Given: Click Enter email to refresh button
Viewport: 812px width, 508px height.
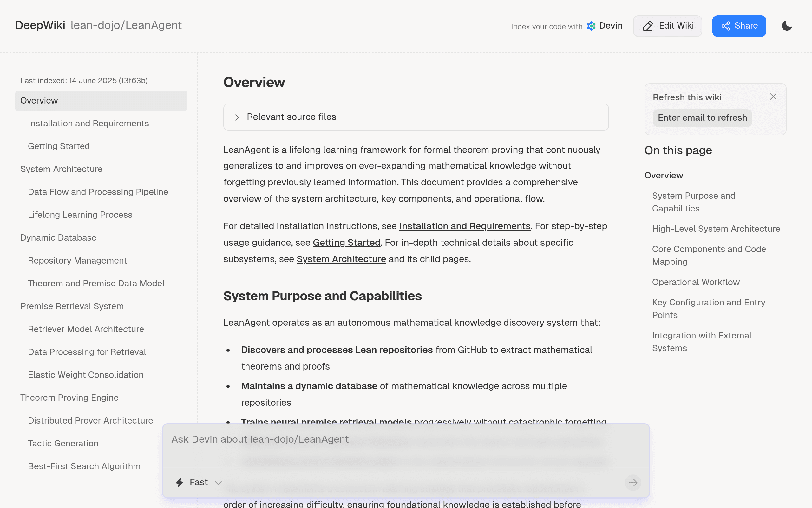Looking at the screenshot, I should pos(702,118).
